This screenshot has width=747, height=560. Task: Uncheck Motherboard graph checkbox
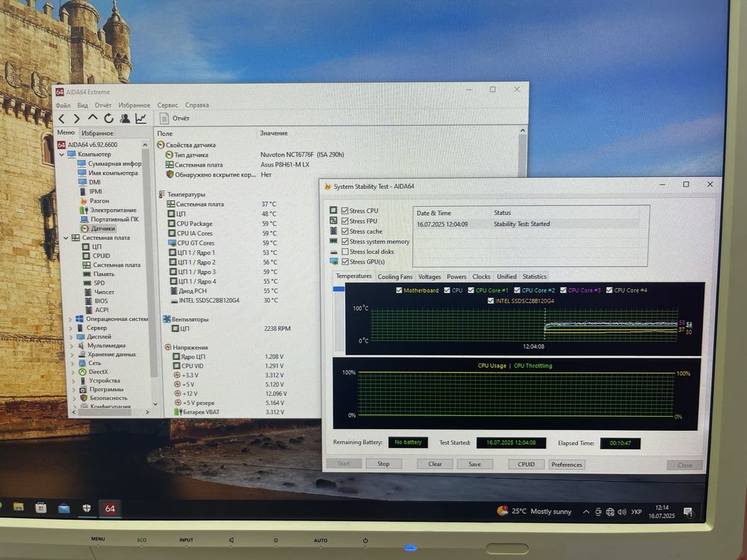[399, 290]
